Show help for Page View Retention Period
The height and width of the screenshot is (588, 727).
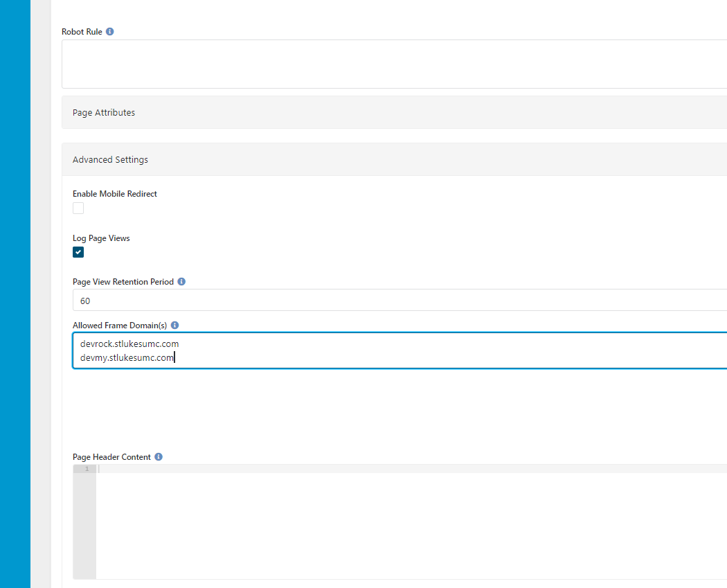181,281
